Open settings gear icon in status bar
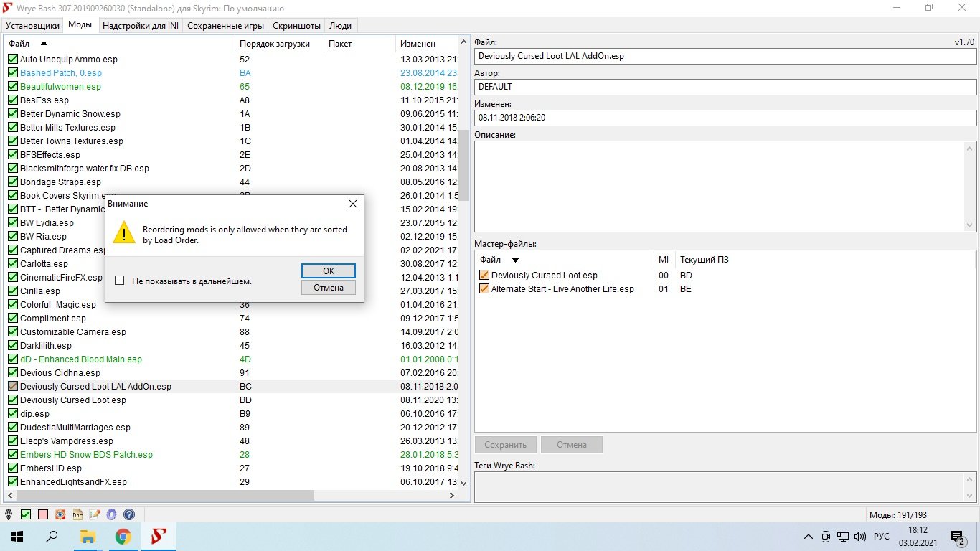The height and width of the screenshot is (551, 980). 111,514
